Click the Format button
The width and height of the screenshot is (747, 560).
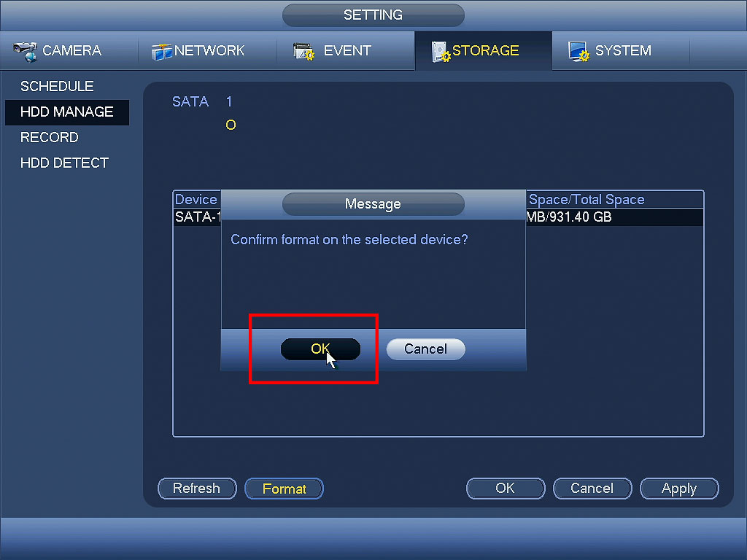tap(284, 489)
